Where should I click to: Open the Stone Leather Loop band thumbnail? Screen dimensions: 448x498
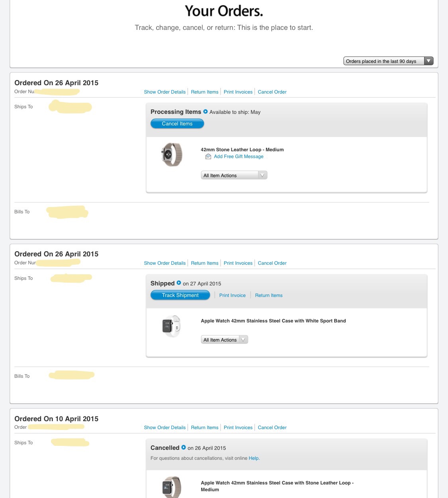pyautogui.click(x=172, y=154)
